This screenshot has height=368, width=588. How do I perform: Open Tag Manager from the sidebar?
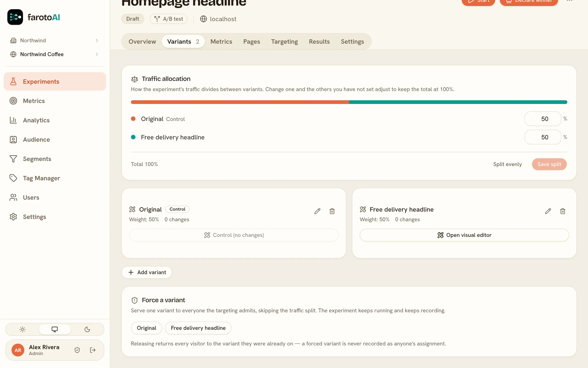coord(55,178)
